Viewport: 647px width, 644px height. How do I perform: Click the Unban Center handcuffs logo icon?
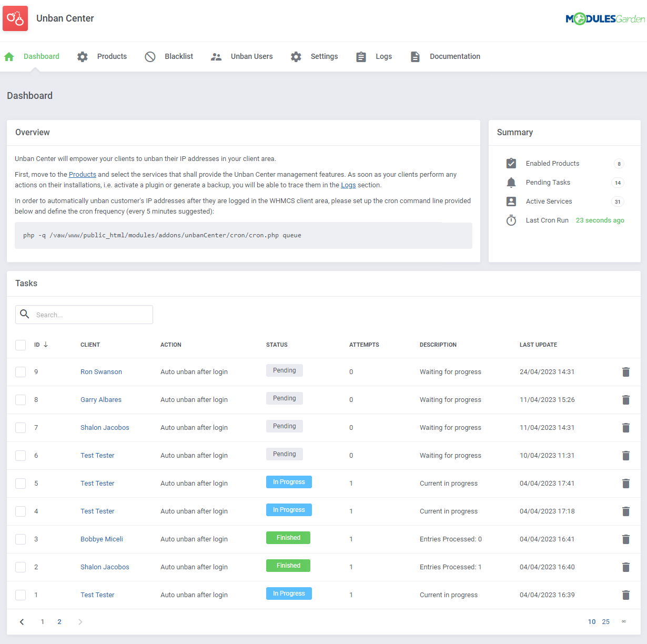(15, 18)
